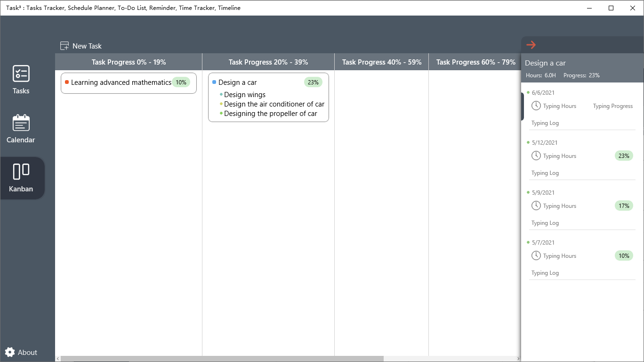Viewport: 644px width, 362px height.
Task: Click the 5/12/2021 date label
Action: [545, 143]
